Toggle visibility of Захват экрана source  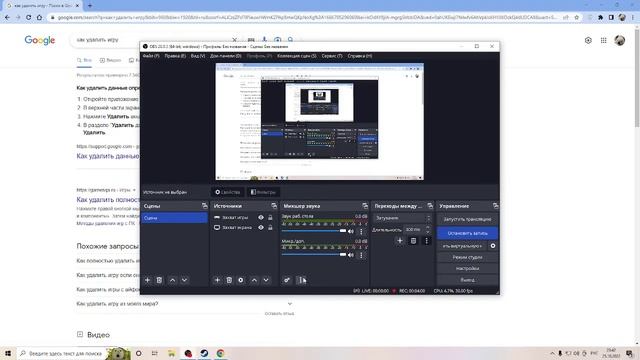coord(261,228)
